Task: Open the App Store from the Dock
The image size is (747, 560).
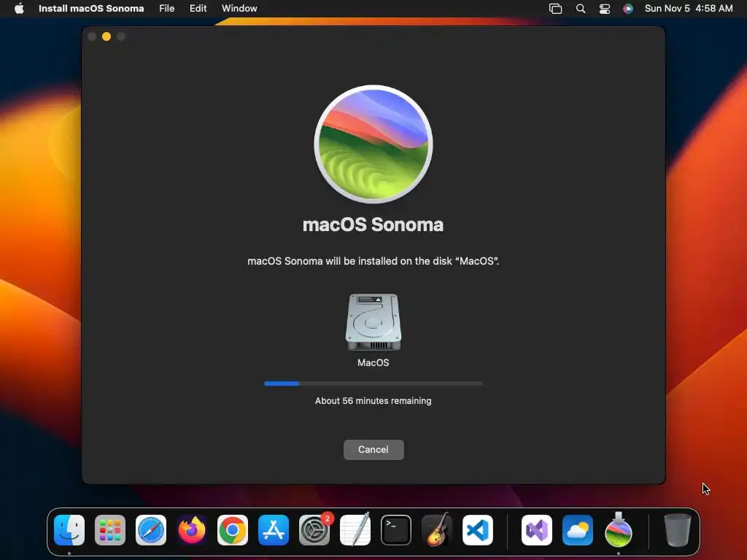Action: (274, 530)
